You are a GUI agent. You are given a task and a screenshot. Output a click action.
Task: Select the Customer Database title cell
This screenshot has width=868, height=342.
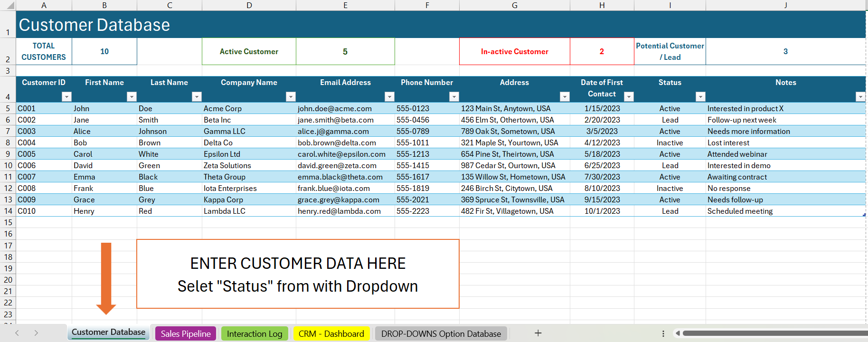pyautogui.click(x=441, y=25)
